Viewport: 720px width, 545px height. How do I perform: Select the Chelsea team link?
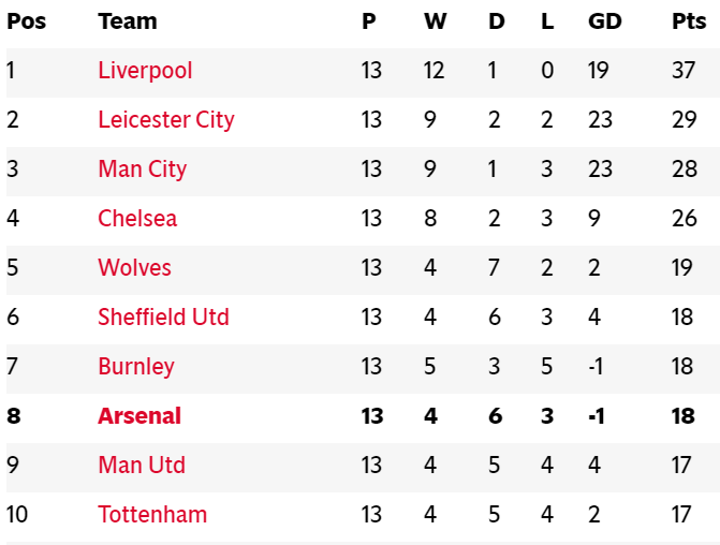point(137,218)
